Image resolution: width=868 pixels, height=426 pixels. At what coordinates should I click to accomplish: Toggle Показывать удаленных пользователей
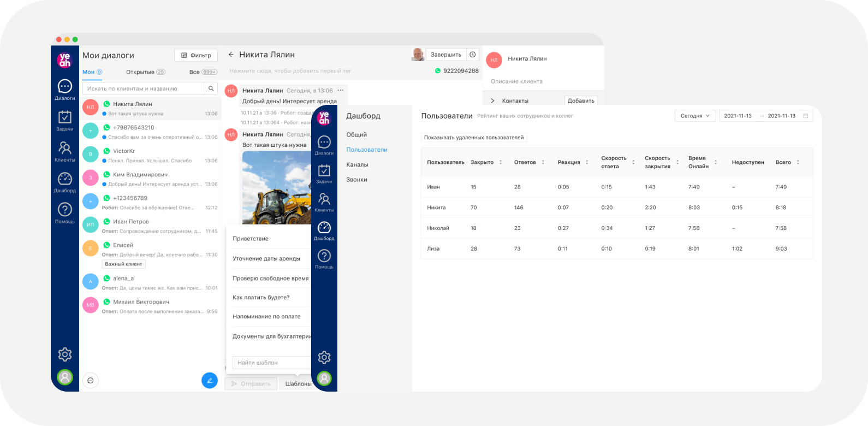(x=474, y=138)
